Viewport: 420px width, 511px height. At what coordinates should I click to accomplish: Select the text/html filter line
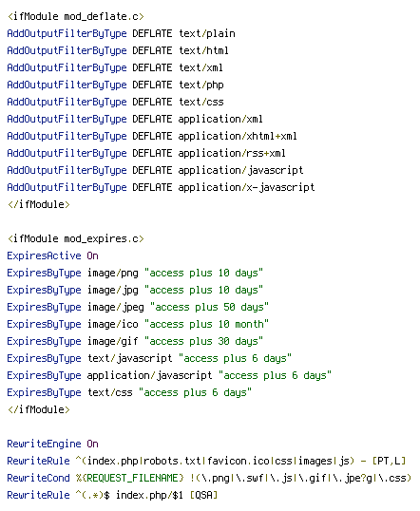click(118, 50)
